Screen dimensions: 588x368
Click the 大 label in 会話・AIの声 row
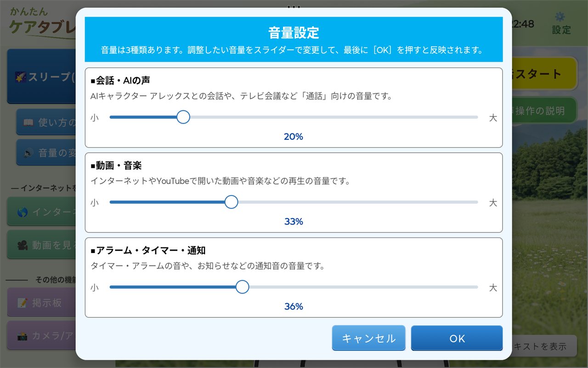click(x=493, y=118)
